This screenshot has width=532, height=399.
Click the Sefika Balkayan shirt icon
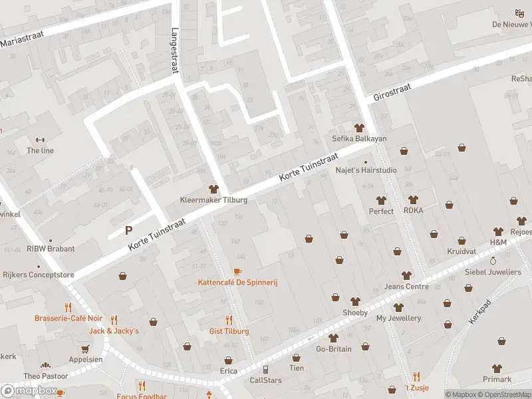pyautogui.click(x=359, y=128)
